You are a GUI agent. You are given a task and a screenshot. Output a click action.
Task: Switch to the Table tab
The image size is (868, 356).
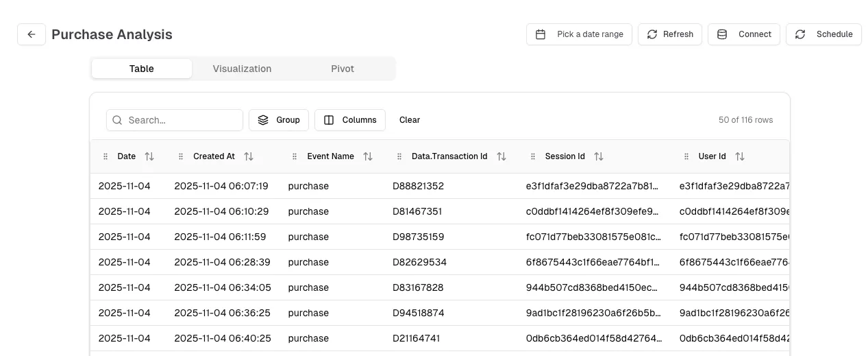point(142,69)
